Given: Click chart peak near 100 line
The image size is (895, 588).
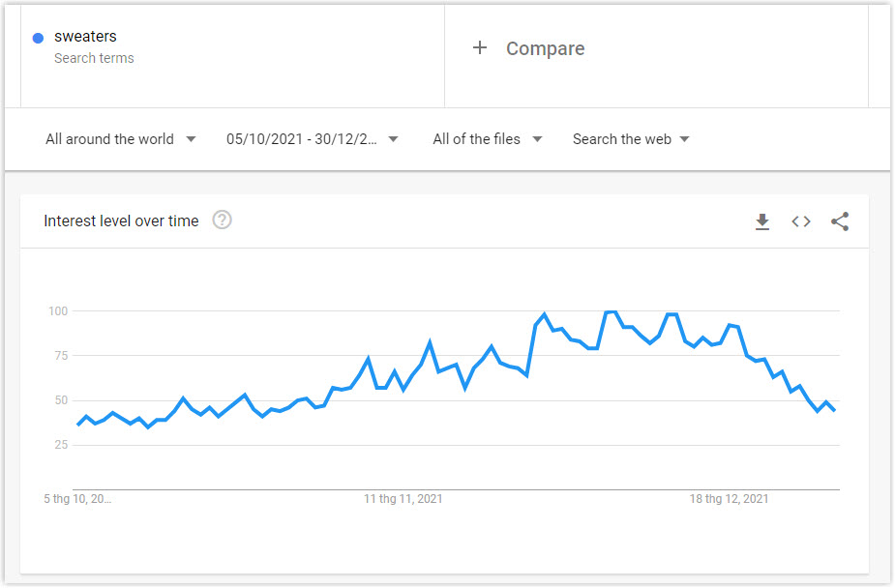Looking at the screenshot, I should [611, 312].
